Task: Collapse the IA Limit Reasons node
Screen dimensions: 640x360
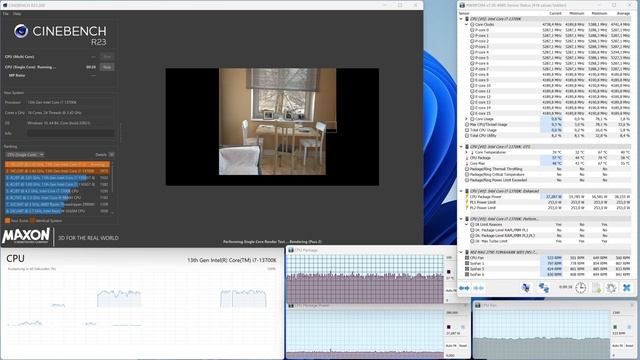Action: (467, 224)
